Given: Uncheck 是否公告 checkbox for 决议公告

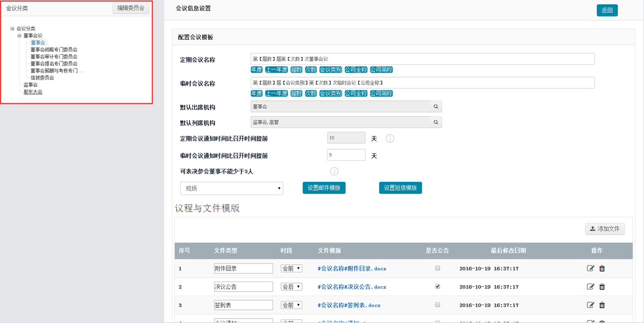Looking at the screenshot, I should (437, 287).
